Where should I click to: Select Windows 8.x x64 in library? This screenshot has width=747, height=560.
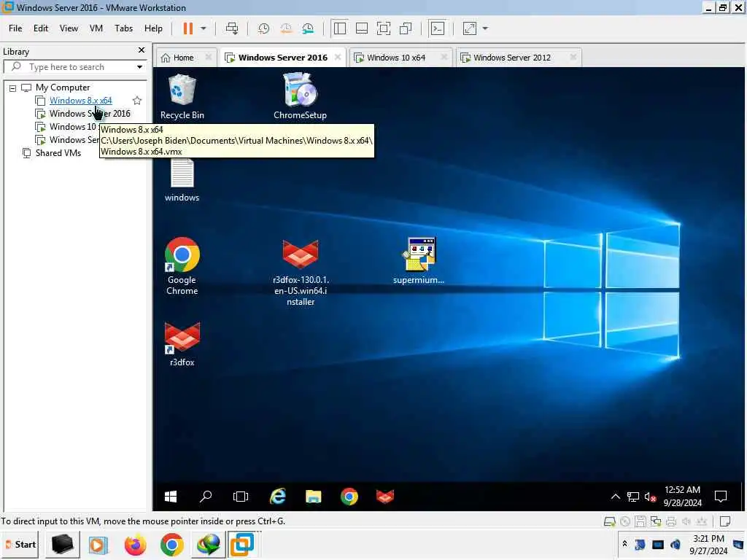[80, 101]
